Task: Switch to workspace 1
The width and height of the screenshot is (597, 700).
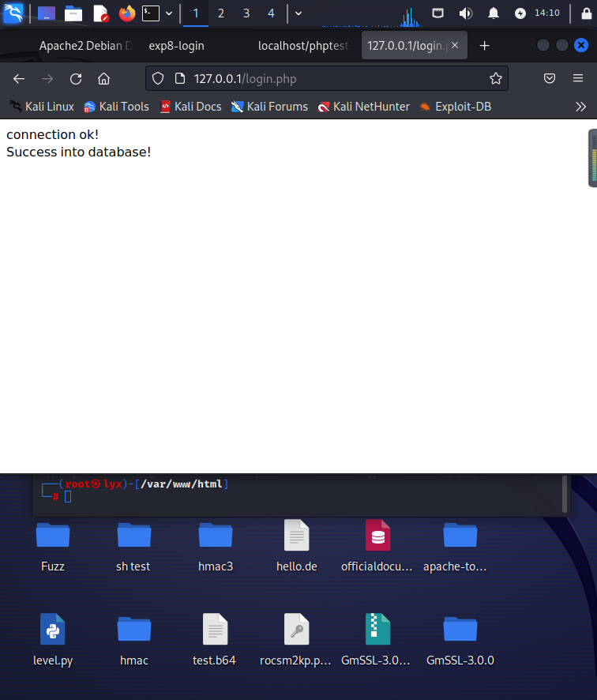Action: click(195, 13)
